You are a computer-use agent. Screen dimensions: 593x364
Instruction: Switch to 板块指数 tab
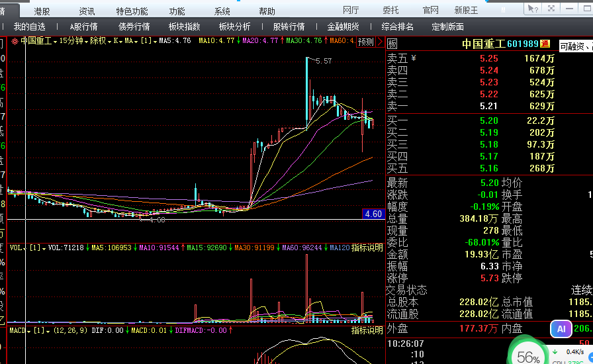point(185,27)
